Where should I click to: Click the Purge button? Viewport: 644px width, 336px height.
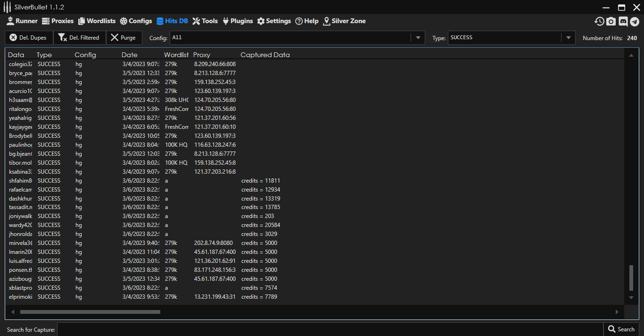(124, 38)
